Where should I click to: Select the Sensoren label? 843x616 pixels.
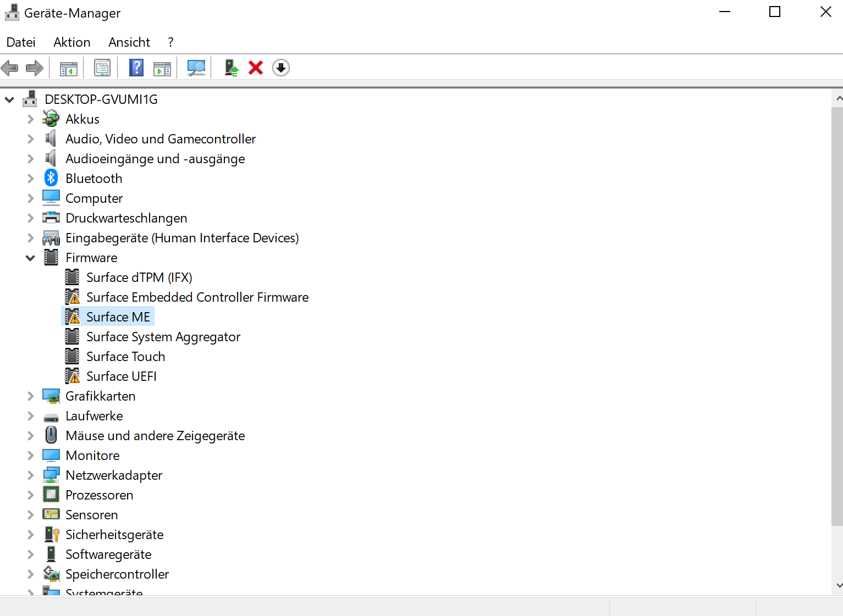pos(92,514)
